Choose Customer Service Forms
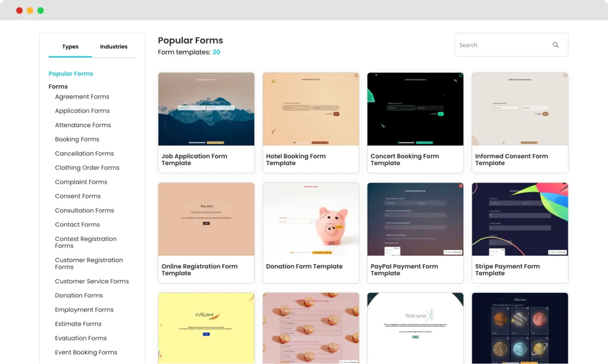Image resolution: width=608 pixels, height=364 pixels. click(92, 281)
